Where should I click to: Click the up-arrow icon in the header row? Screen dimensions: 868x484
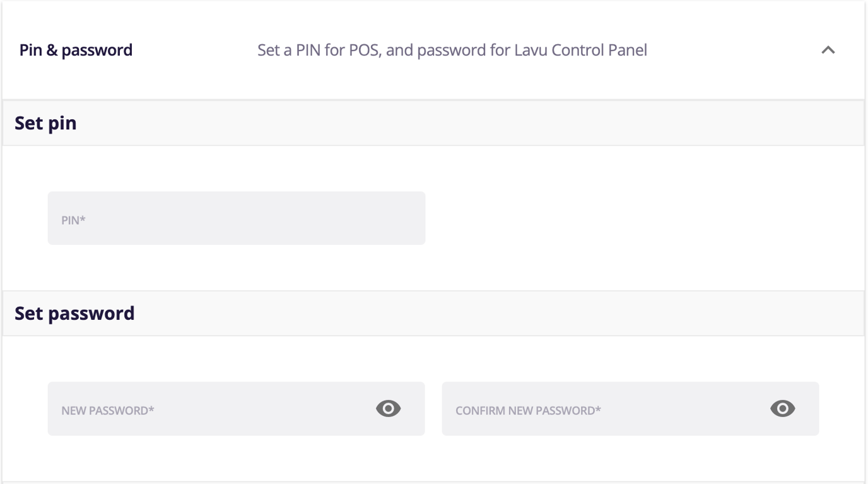[x=828, y=50]
